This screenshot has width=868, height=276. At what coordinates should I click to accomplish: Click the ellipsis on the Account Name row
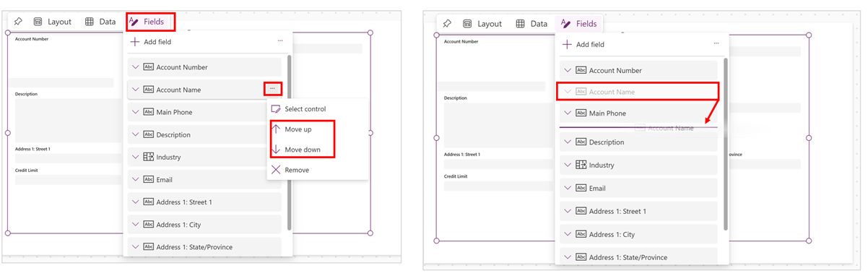pyautogui.click(x=272, y=89)
